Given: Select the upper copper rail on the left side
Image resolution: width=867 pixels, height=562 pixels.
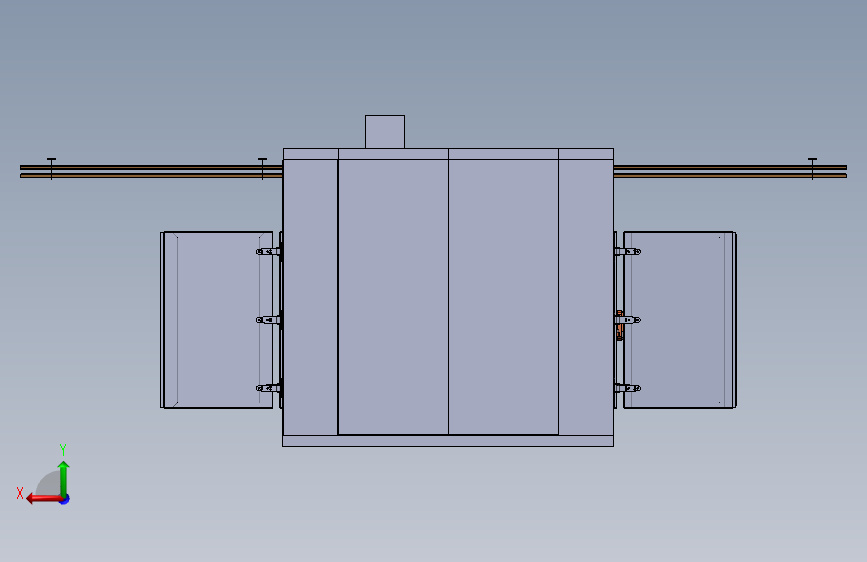Looking at the screenshot, I should coord(151,167).
